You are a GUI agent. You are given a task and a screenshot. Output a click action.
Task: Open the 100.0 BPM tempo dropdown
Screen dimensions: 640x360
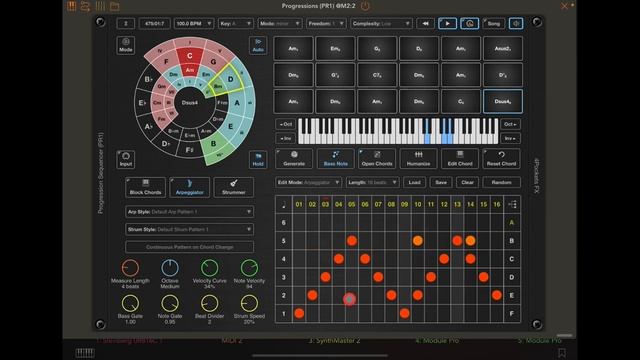[x=193, y=23]
